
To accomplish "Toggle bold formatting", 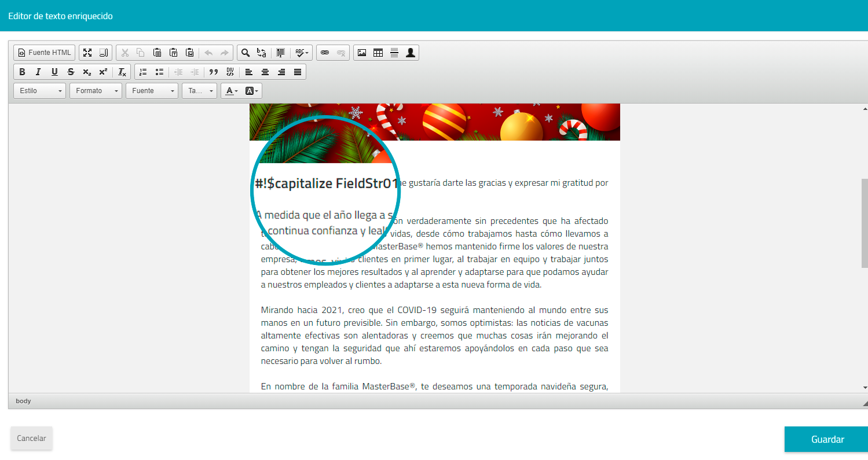I will (x=22, y=72).
